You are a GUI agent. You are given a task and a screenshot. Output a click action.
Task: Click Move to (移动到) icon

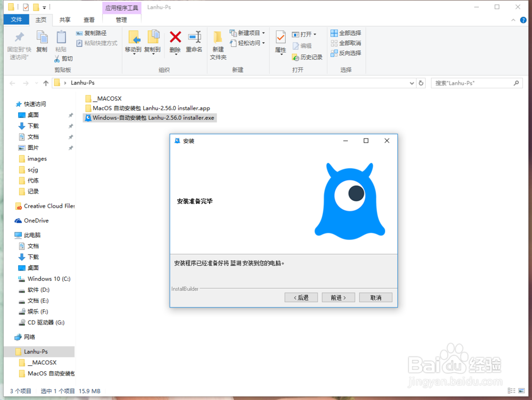pyautogui.click(x=134, y=37)
